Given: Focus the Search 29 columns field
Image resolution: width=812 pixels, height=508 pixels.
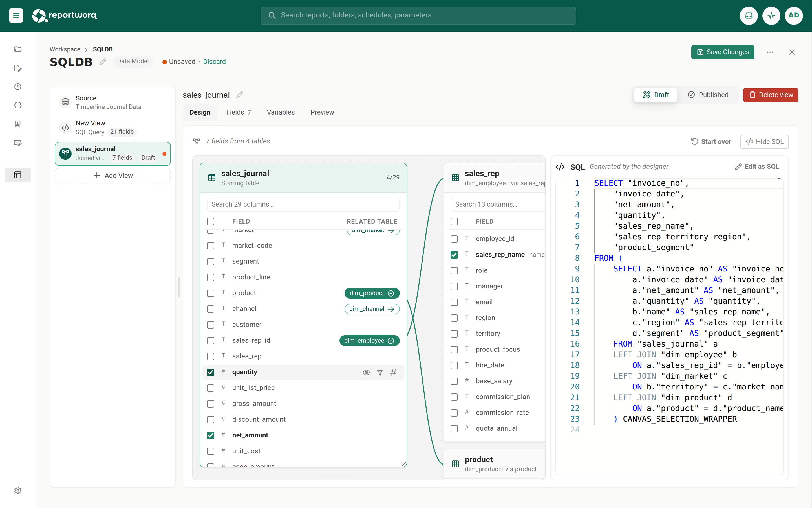Looking at the screenshot, I should 303,204.
